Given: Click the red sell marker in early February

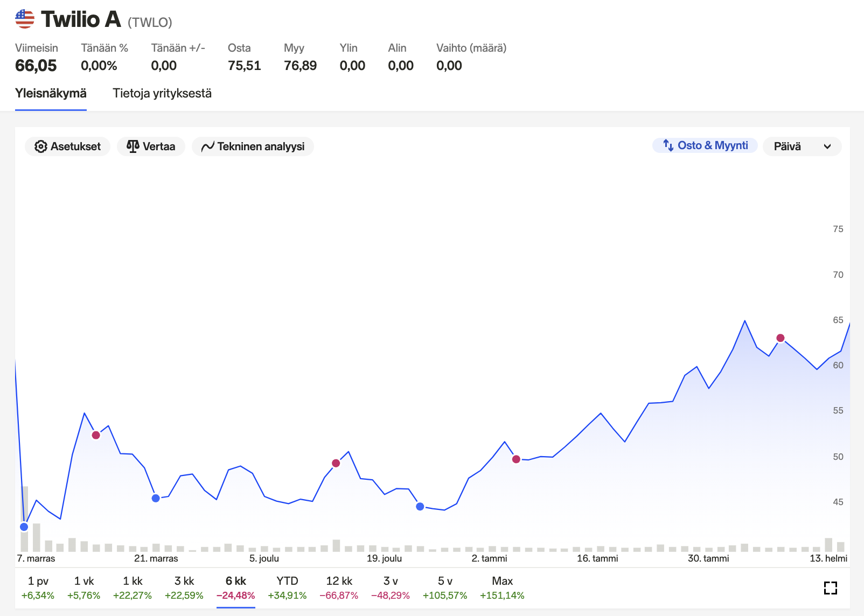Looking at the screenshot, I should coord(781,338).
